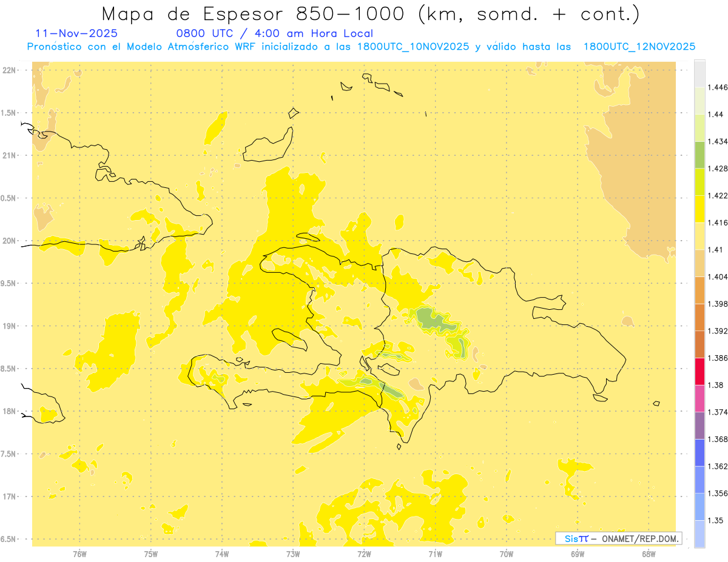Click the '17N' latitude label

(x=9, y=497)
